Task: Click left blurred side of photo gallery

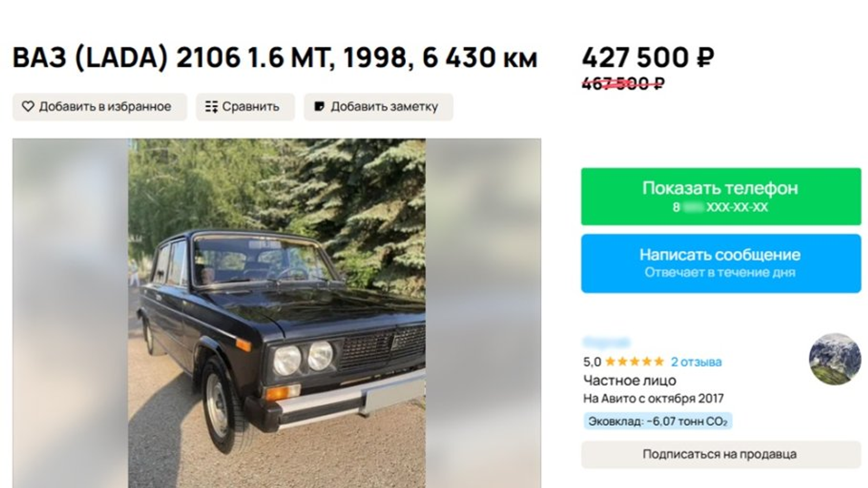Action: tap(71, 313)
